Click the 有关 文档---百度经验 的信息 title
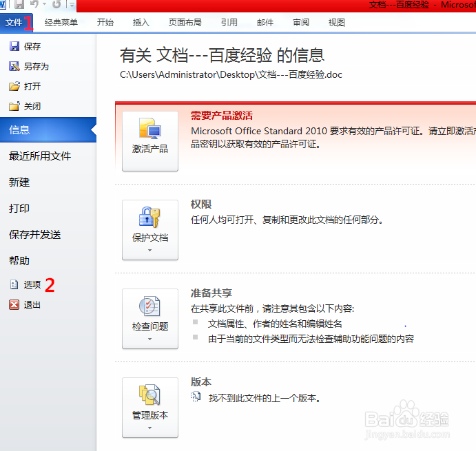Image resolution: width=476 pixels, height=451 pixels. coord(223,55)
